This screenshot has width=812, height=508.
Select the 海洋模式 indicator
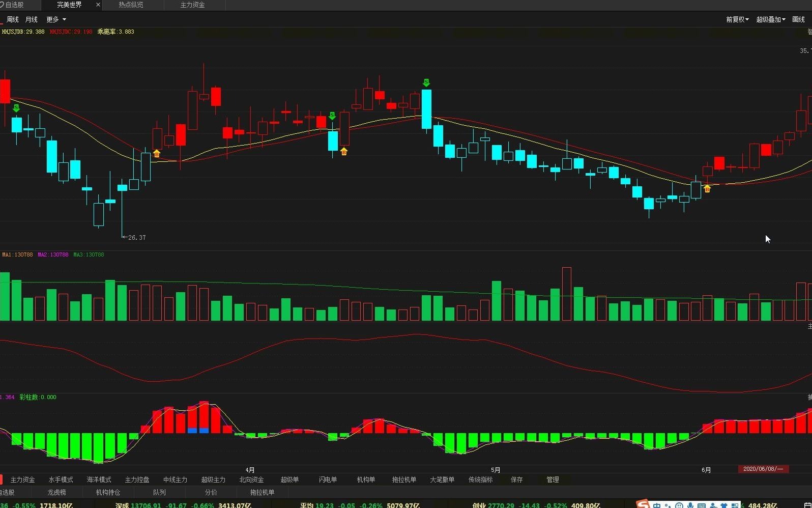pyautogui.click(x=99, y=479)
